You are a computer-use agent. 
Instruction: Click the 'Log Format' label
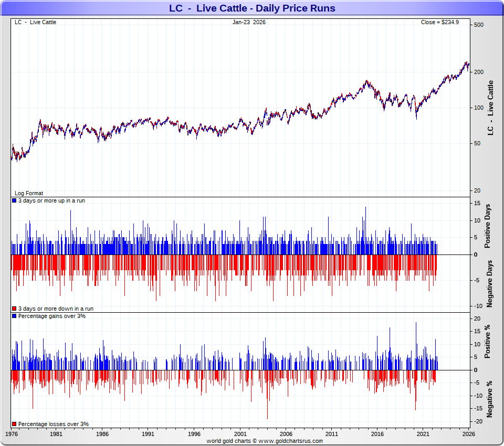click(29, 193)
